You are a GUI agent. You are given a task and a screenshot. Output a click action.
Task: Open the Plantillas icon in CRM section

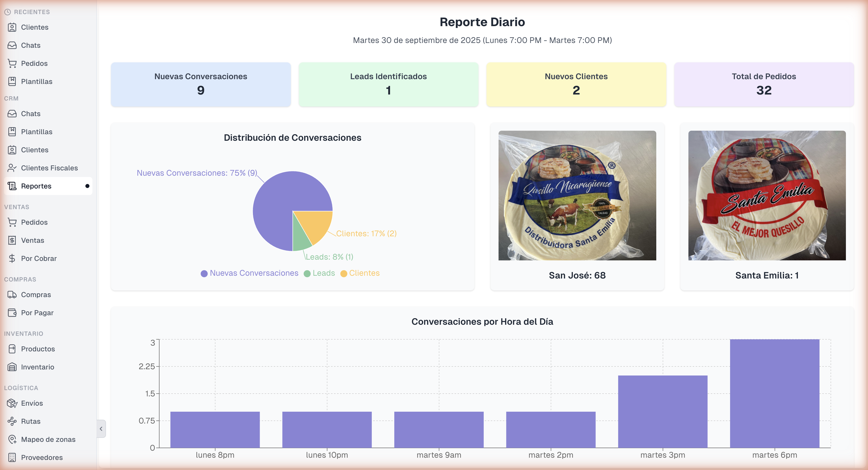pyautogui.click(x=12, y=131)
